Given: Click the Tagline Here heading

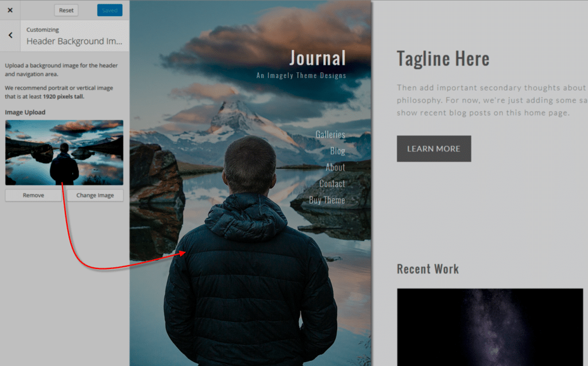Looking at the screenshot, I should coord(443,59).
